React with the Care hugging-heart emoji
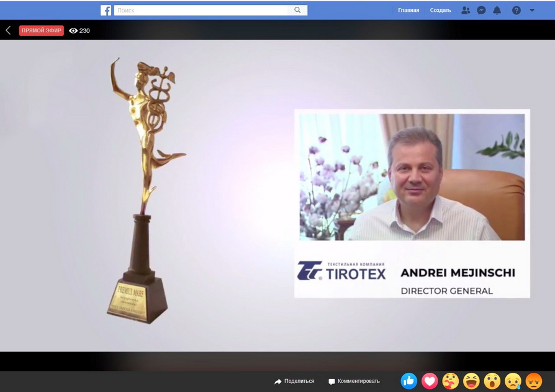 [x=451, y=381]
